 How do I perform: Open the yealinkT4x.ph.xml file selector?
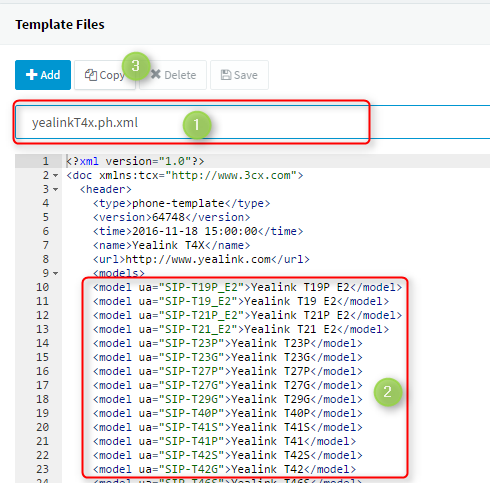pyautogui.click(x=252, y=122)
